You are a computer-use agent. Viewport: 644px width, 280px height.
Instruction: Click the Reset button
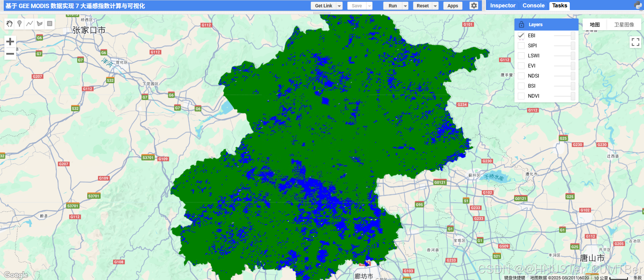tap(423, 6)
